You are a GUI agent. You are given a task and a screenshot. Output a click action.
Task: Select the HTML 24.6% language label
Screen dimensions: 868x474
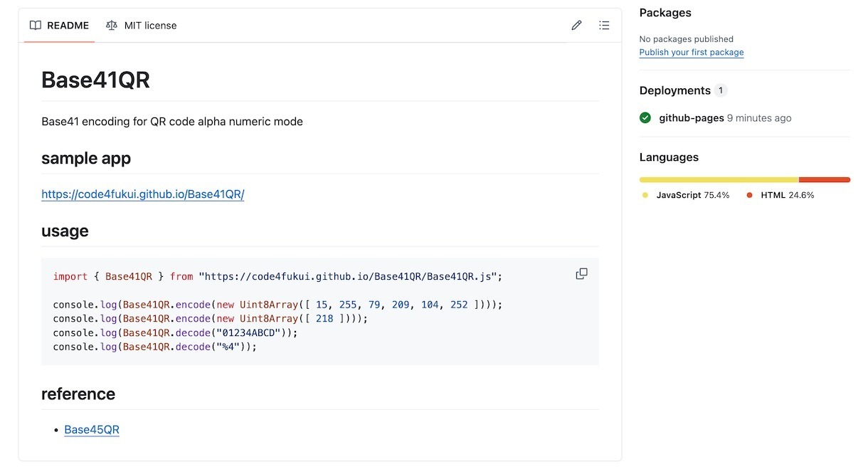coord(787,195)
